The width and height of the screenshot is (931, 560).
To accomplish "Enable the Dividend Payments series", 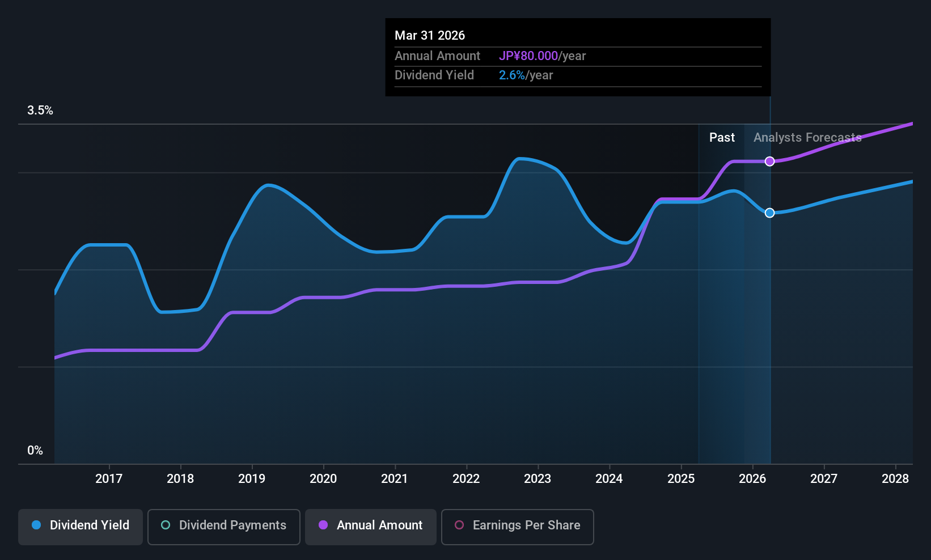I will pos(223,525).
